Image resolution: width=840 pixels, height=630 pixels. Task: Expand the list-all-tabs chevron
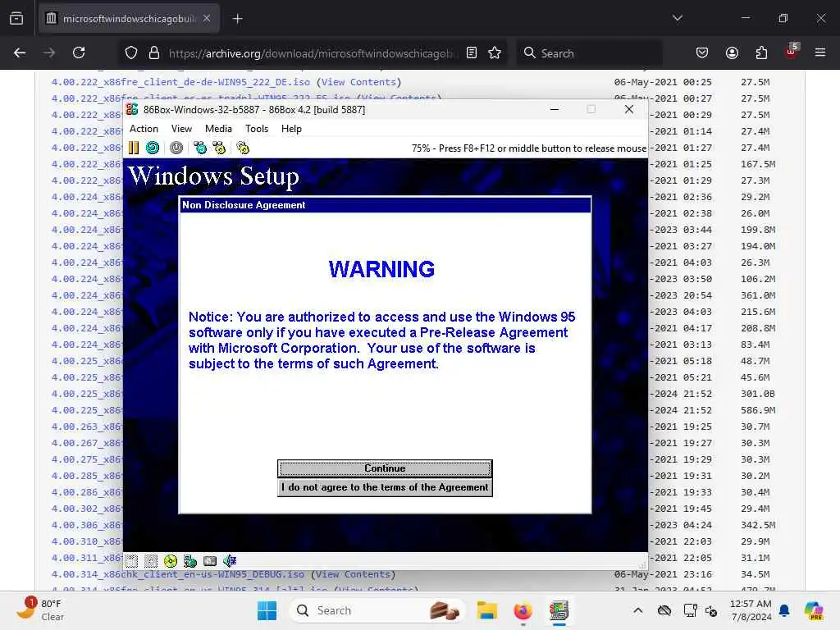pyautogui.click(x=677, y=18)
